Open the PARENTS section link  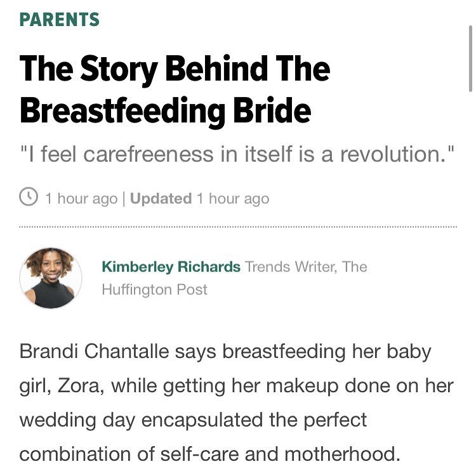point(60,19)
